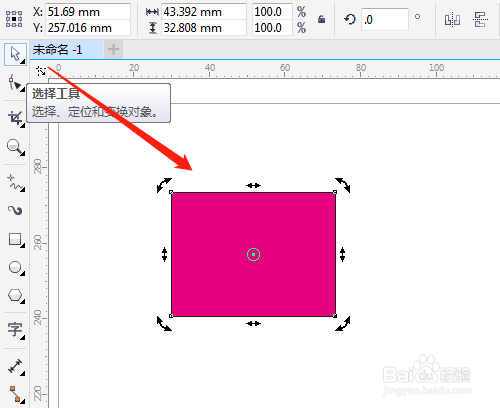
Task: Click the mirror vertically icon
Action: [x=480, y=20]
